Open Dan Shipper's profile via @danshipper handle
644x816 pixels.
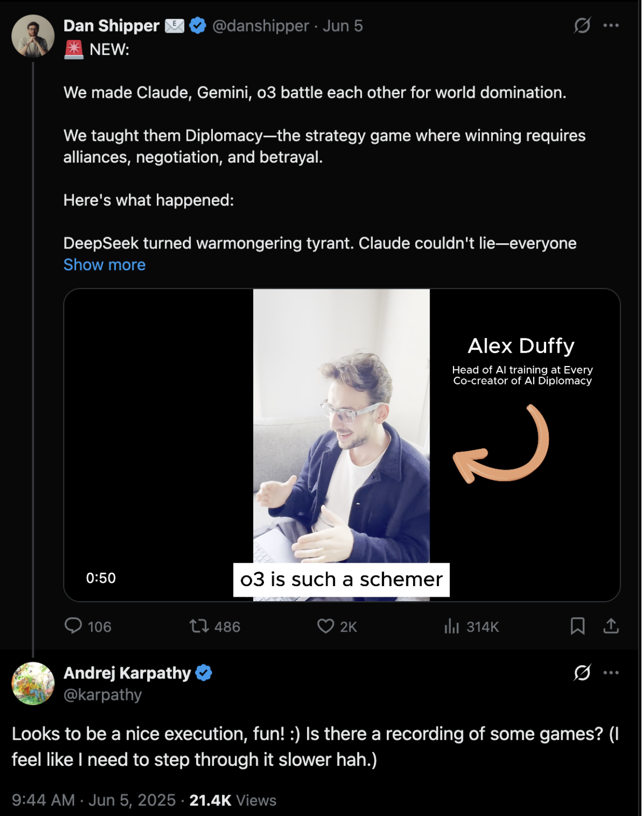pos(259,25)
